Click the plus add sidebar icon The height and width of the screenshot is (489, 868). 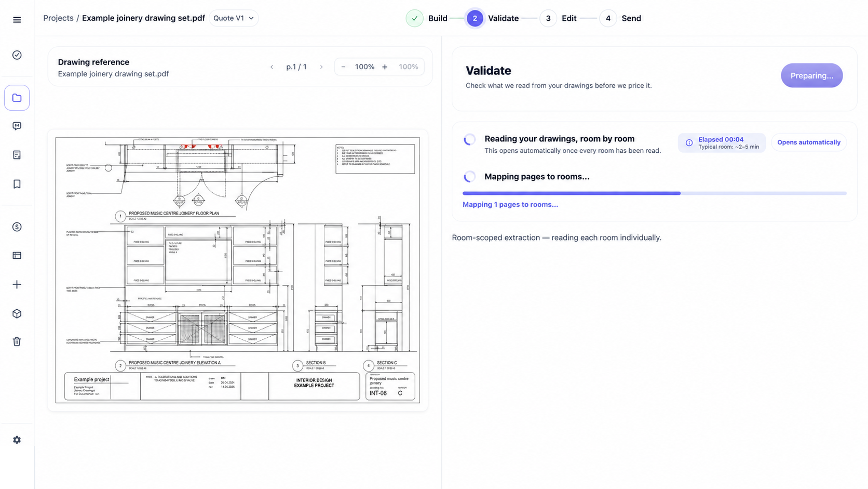point(17,284)
